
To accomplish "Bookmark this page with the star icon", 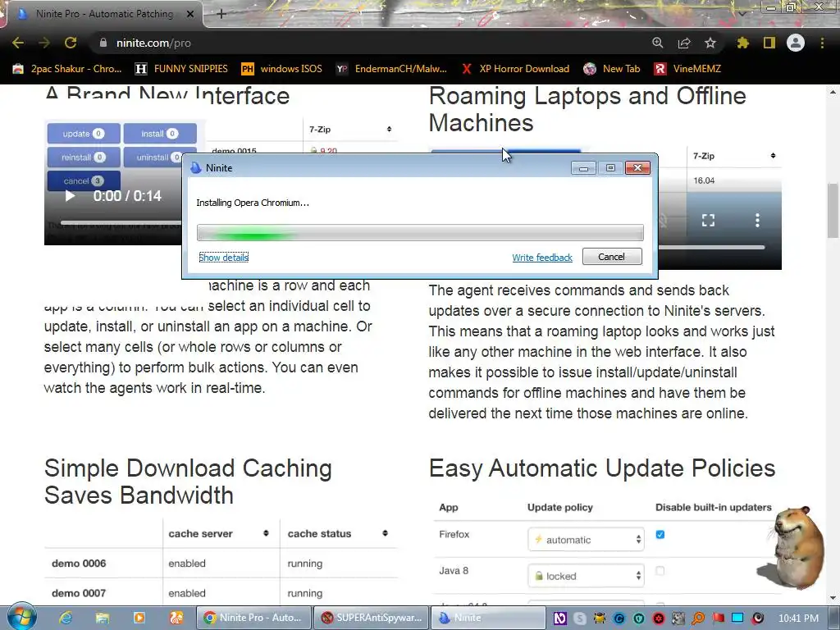I will [710, 43].
